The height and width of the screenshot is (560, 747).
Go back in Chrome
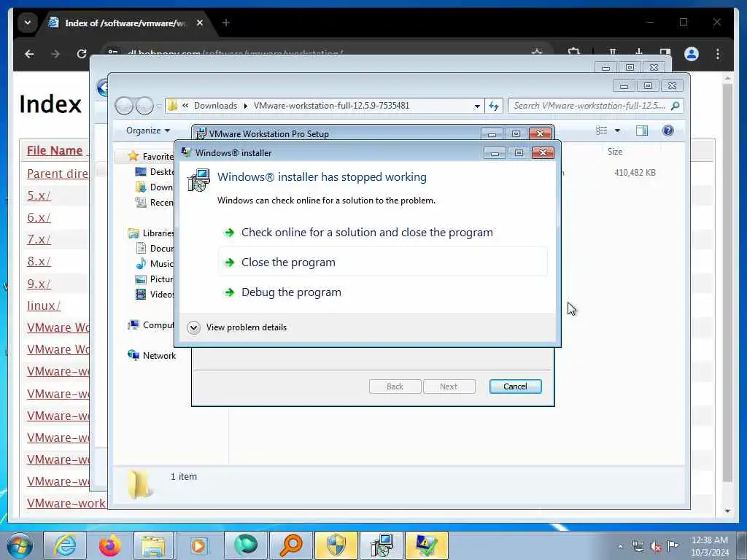tap(29, 54)
